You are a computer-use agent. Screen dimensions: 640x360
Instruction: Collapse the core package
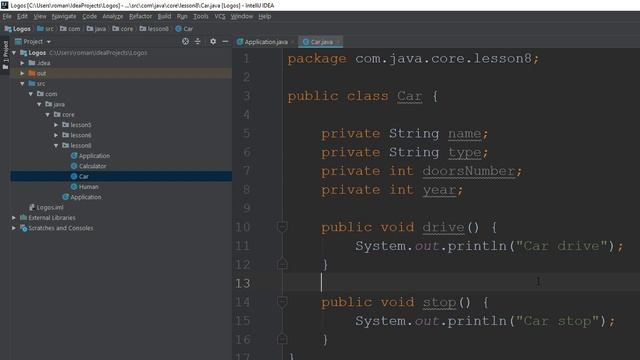pyautogui.click(x=48, y=115)
